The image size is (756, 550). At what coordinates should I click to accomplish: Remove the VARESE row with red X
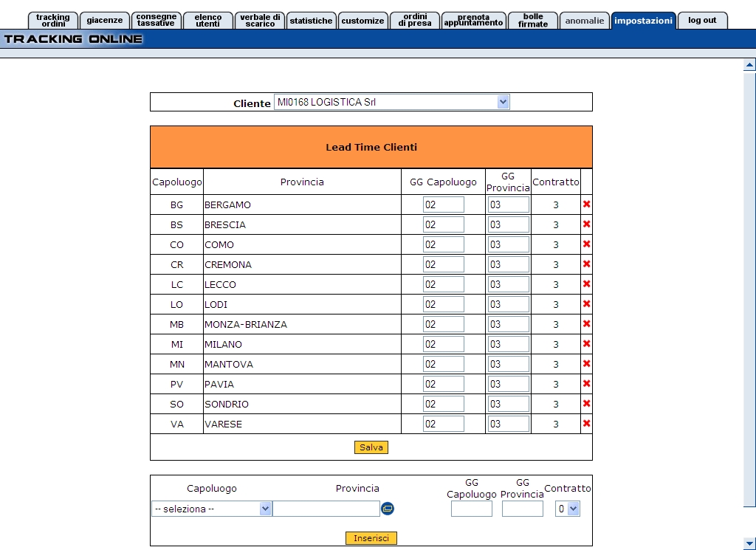tap(586, 424)
